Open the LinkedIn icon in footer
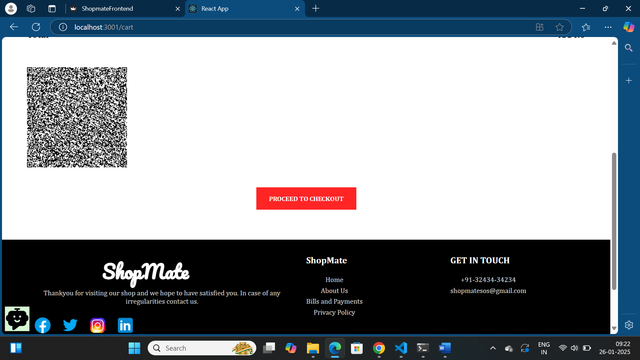The height and width of the screenshot is (360, 640). coord(125,325)
